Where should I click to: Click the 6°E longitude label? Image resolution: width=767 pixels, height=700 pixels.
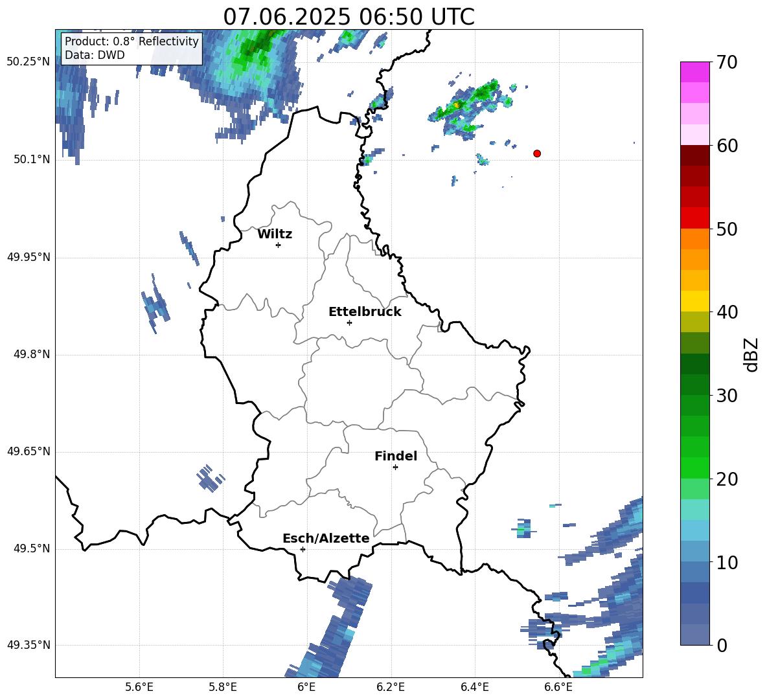click(306, 687)
